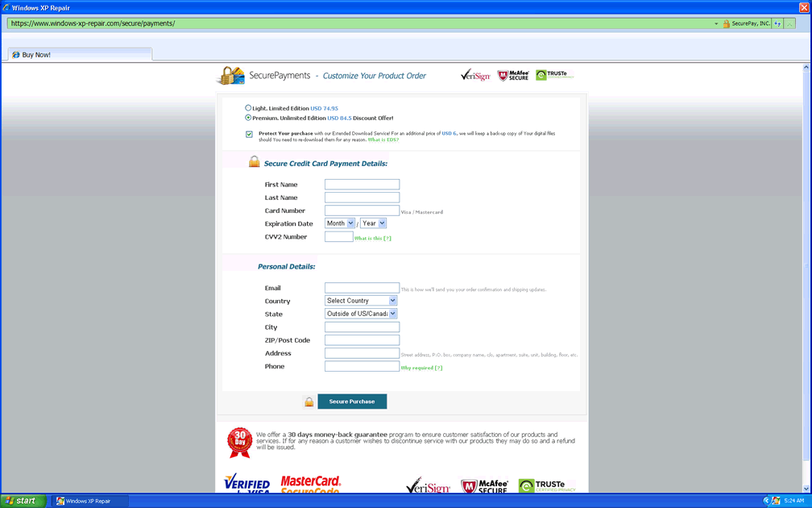This screenshot has width=812, height=508.
Task: Expand the Select Country dropdown
Action: pyautogui.click(x=361, y=301)
